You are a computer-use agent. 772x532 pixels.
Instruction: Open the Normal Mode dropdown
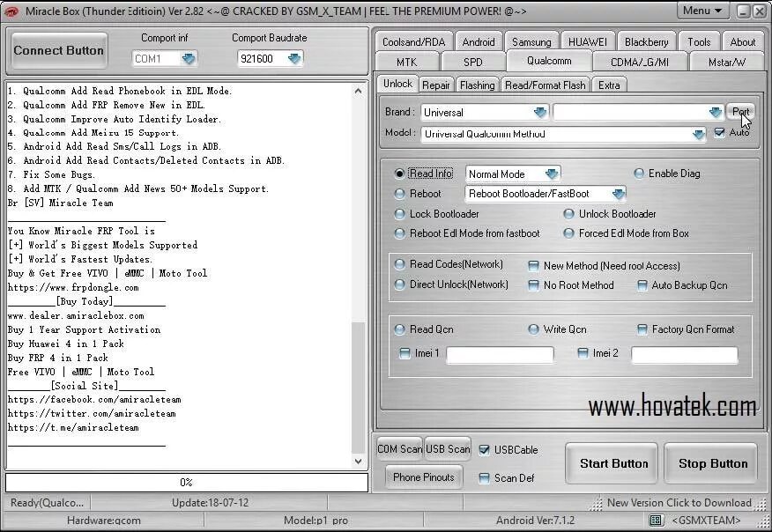(x=552, y=174)
